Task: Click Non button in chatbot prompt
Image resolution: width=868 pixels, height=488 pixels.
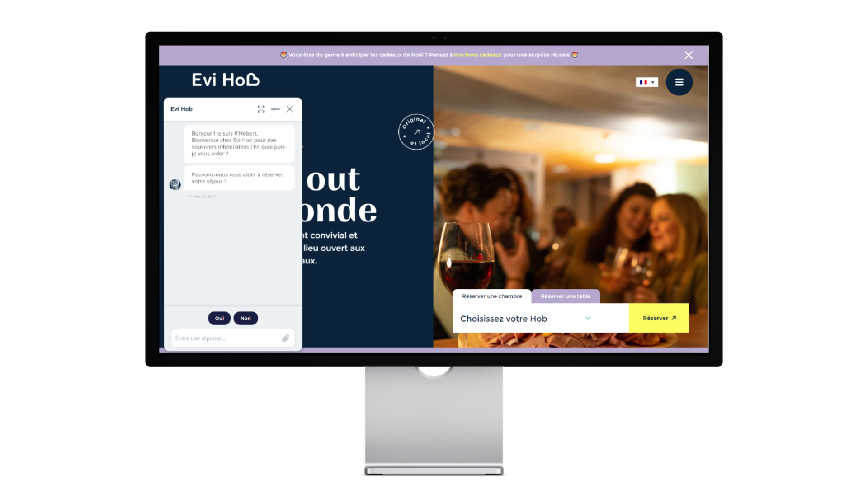Action: click(245, 318)
